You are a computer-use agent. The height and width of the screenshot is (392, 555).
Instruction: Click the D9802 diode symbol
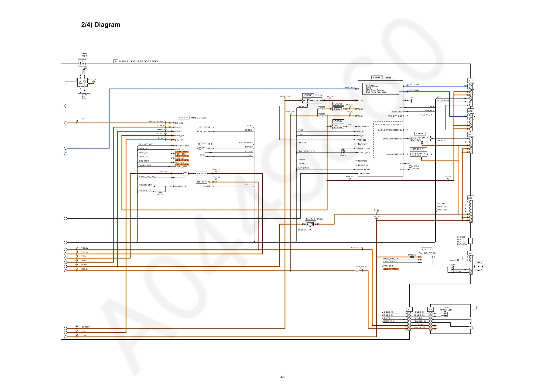point(343,151)
